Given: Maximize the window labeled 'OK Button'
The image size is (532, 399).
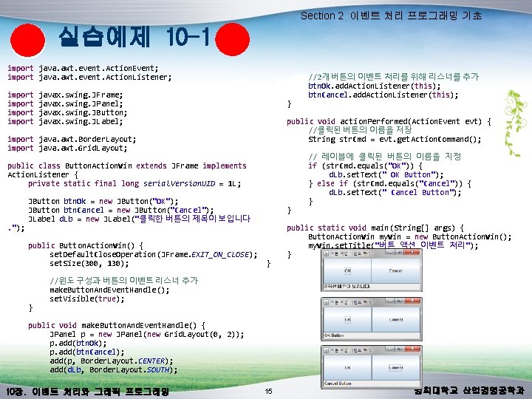Looking at the screenshot, I should pyautogui.click(x=399, y=301).
